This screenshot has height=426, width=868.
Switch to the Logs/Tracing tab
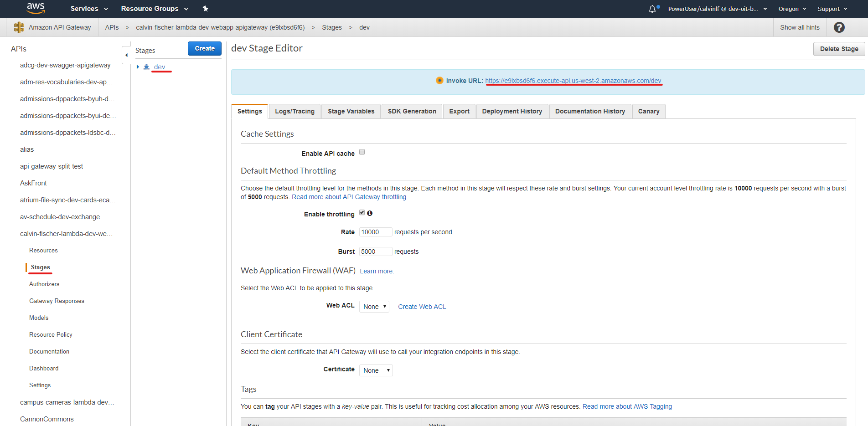point(294,111)
